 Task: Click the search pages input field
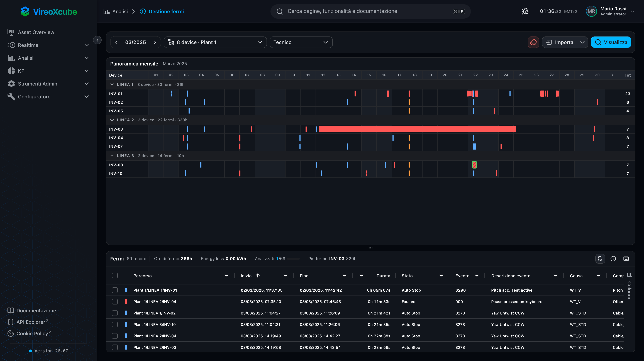click(370, 11)
